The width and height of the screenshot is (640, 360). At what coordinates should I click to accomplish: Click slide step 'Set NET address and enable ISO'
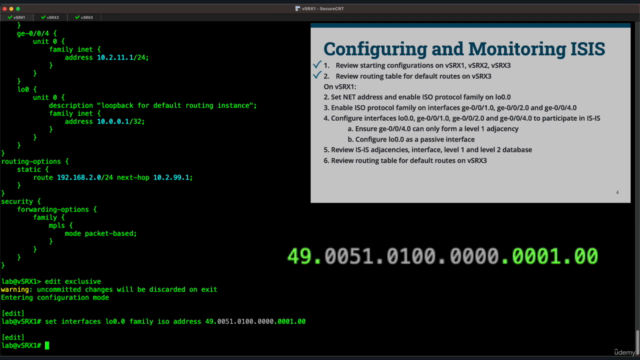point(417,97)
